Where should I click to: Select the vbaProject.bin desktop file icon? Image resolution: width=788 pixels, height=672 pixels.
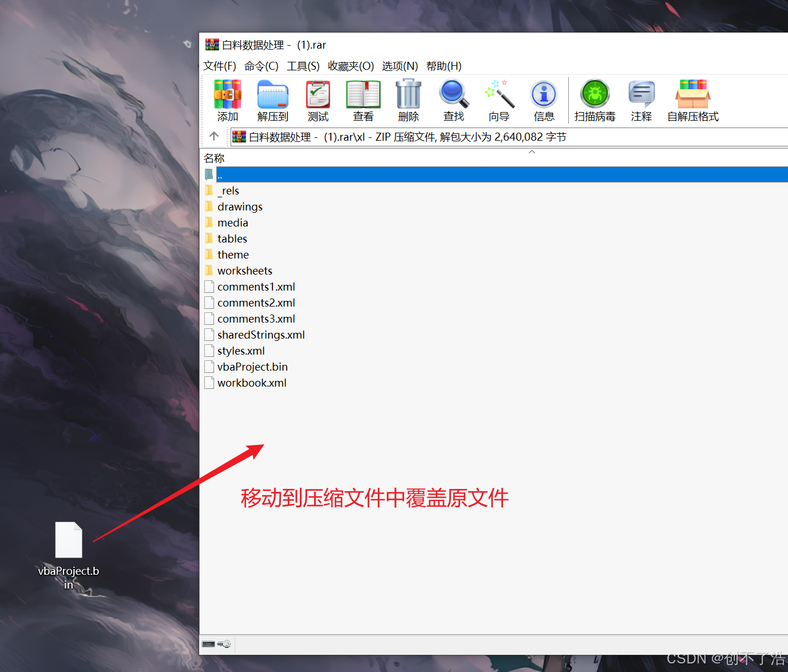pos(69,539)
